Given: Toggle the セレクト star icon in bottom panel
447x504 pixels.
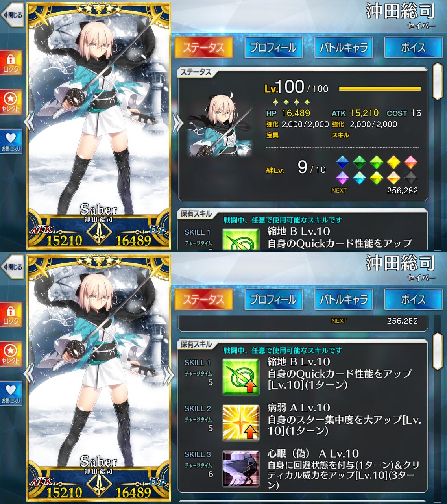Looking at the screenshot, I should point(11,354).
